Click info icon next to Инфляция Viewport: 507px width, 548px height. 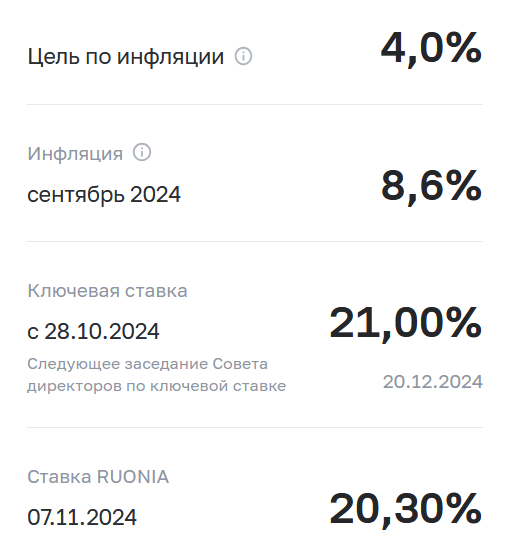pyautogui.click(x=142, y=152)
